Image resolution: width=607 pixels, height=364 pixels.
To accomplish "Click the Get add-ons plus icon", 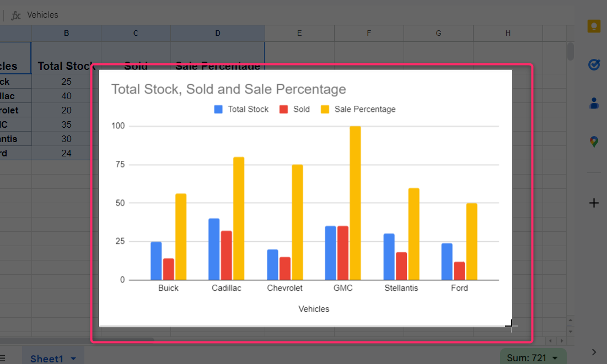I will pyautogui.click(x=594, y=203).
